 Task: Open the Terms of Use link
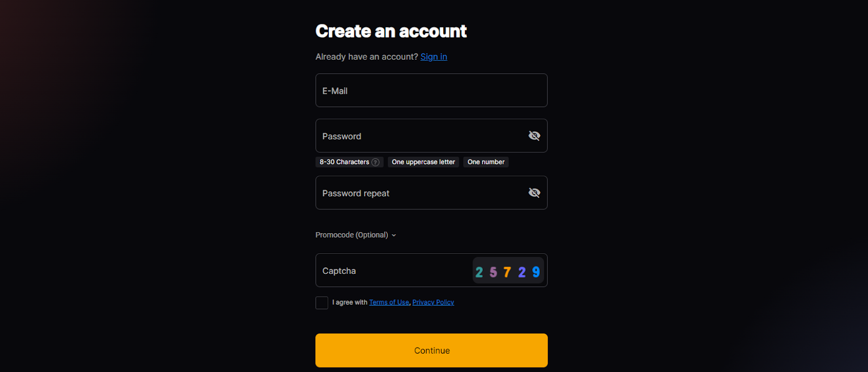pyautogui.click(x=389, y=303)
